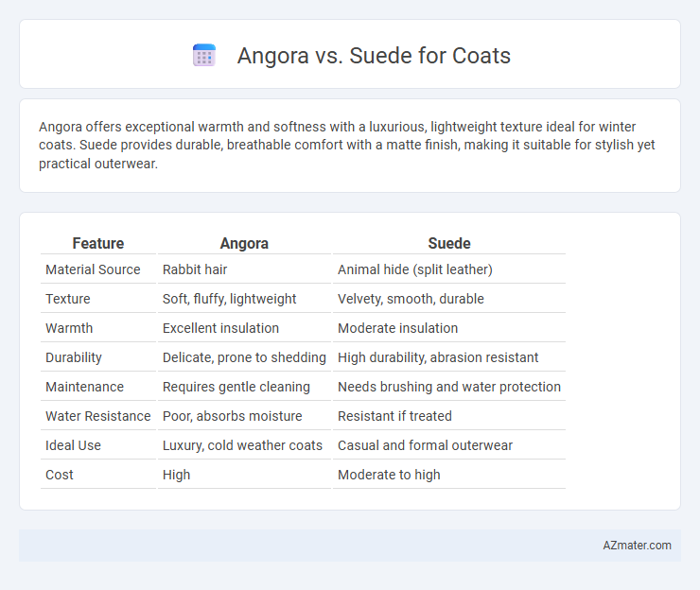
Task: Click the 'Casual and formal outerwear' cell
Action: point(425,445)
